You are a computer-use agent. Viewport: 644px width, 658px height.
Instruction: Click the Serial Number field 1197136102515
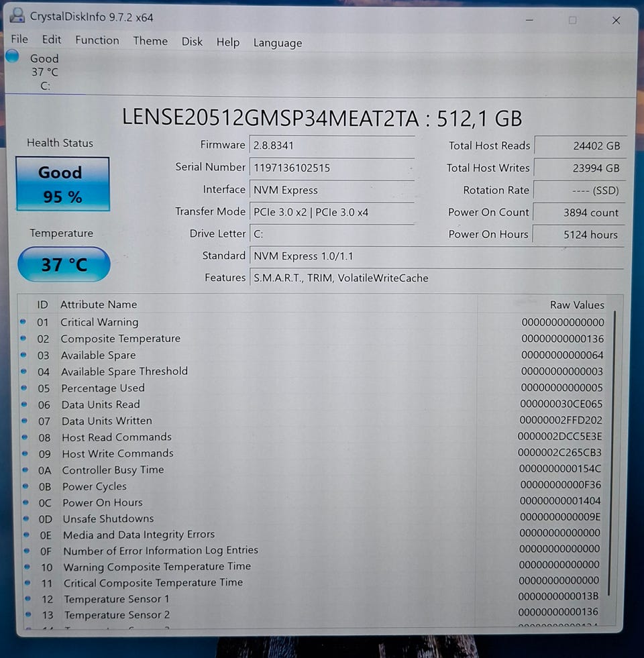332,168
